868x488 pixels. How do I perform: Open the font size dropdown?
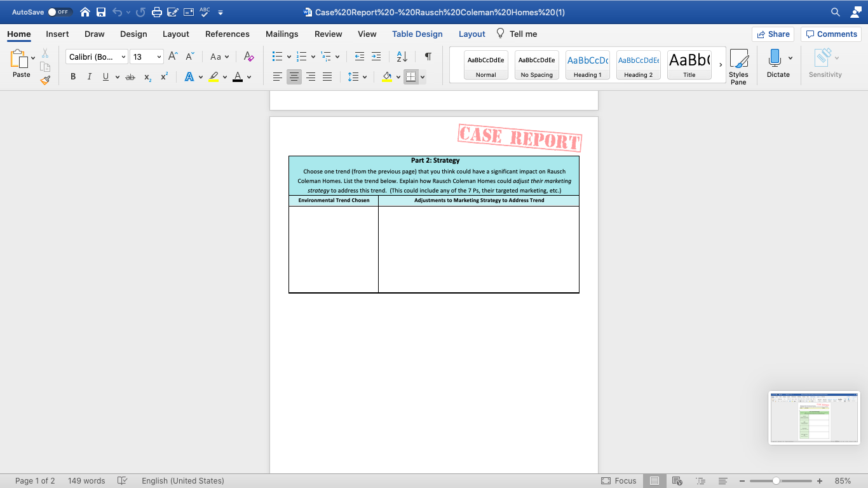point(159,57)
